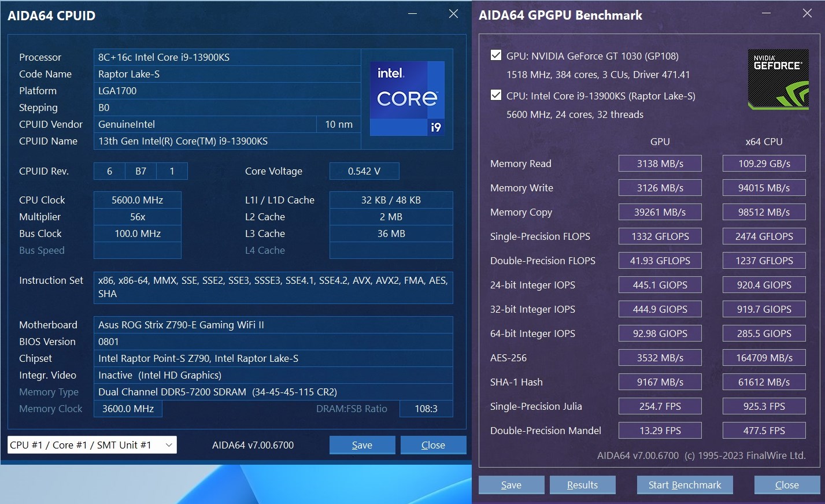Click the L1I / L1D Cache value

[391, 200]
